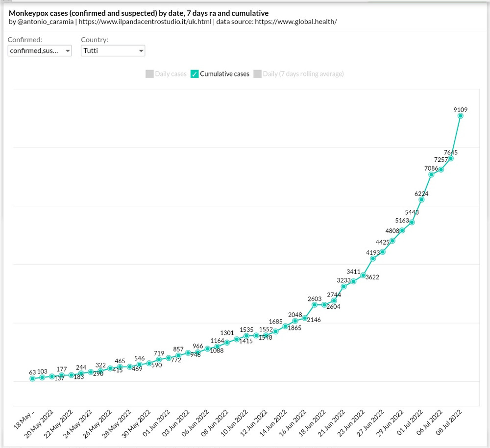The height and width of the screenshot is (448, 490).
Task: Click the data point labeled 3622
Action: pos(363,275)
